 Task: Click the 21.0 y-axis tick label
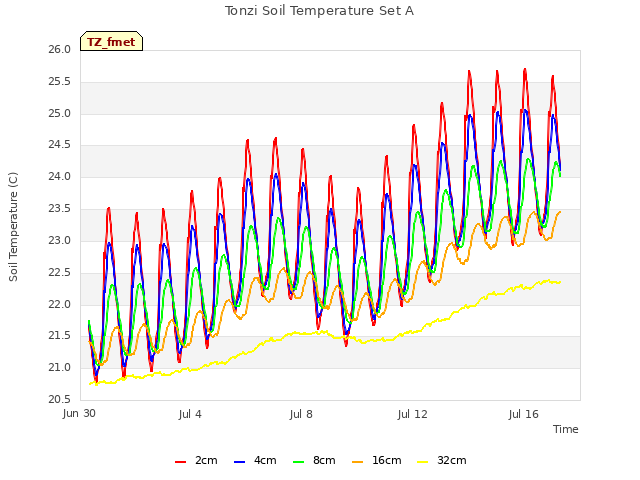click(x=60, y=367)
